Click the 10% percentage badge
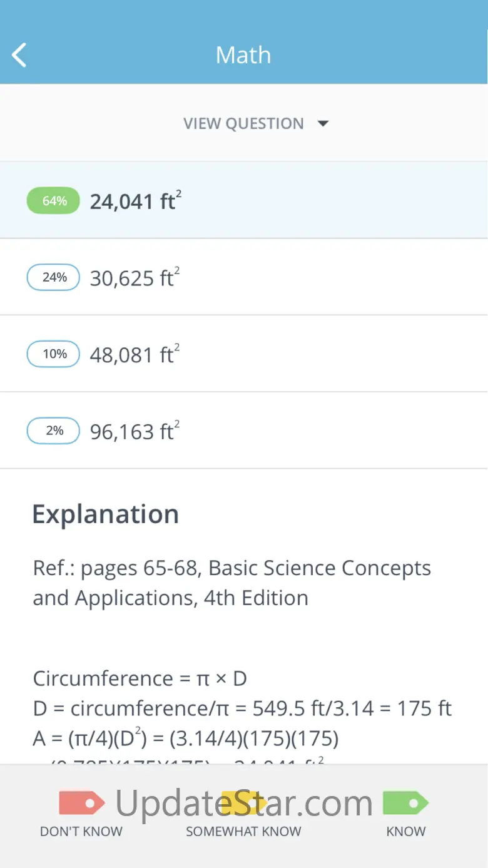Screen dimensions: 488x868 click(x=54, y=354)
